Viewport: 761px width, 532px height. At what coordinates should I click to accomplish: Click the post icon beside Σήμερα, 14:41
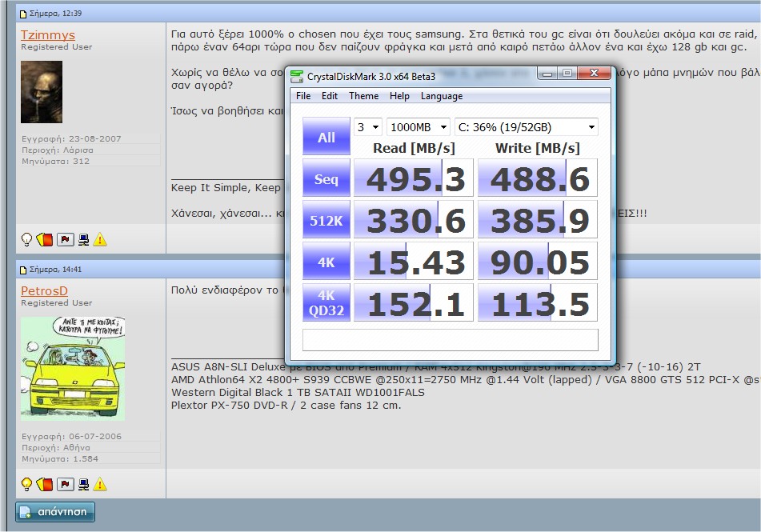tap(23, 270)
